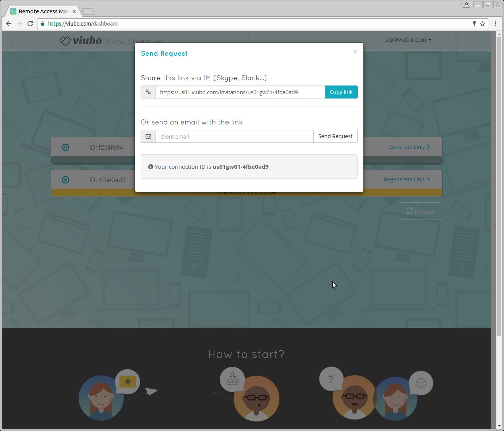This screenshot has width=504, height=431.
Task: Click Regenerate Link for ID 4fbe0ad9
Action: (x=407, y=179)
